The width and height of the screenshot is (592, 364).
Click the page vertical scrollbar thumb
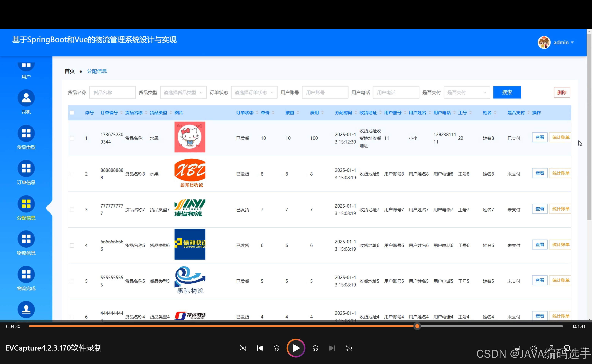(589, 127)
